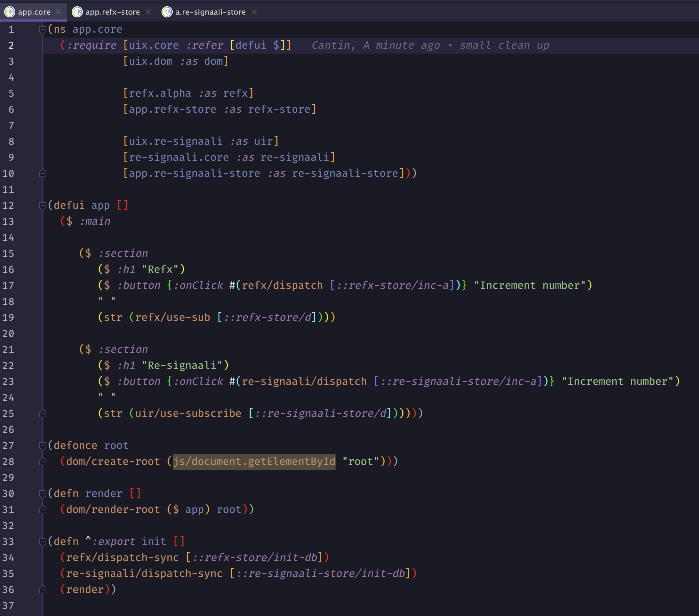Click 'dom/render-root' on line 31
Image resolution: width=699 pixels, height=616 pixels.
point(113,510)
